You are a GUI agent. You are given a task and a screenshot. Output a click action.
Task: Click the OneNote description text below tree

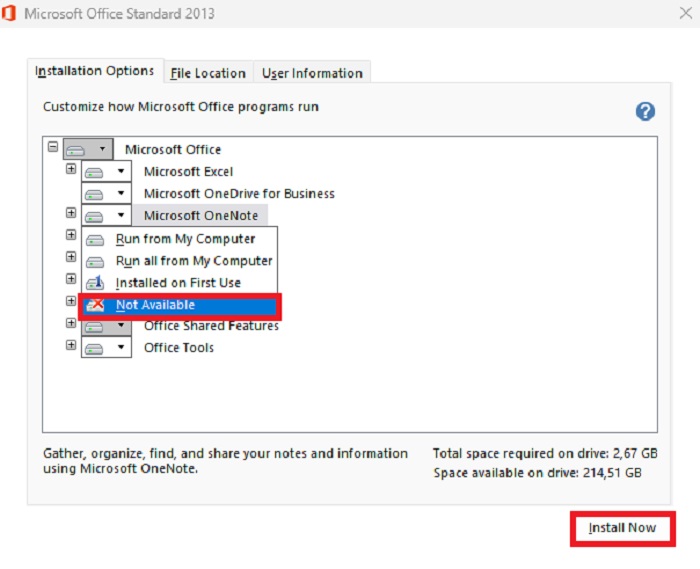(225, 461)
